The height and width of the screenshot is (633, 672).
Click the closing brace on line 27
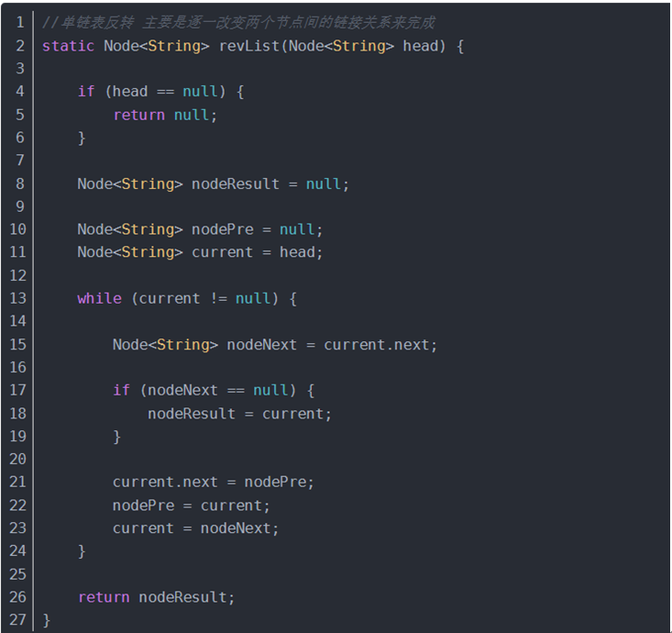pos(46,620)
